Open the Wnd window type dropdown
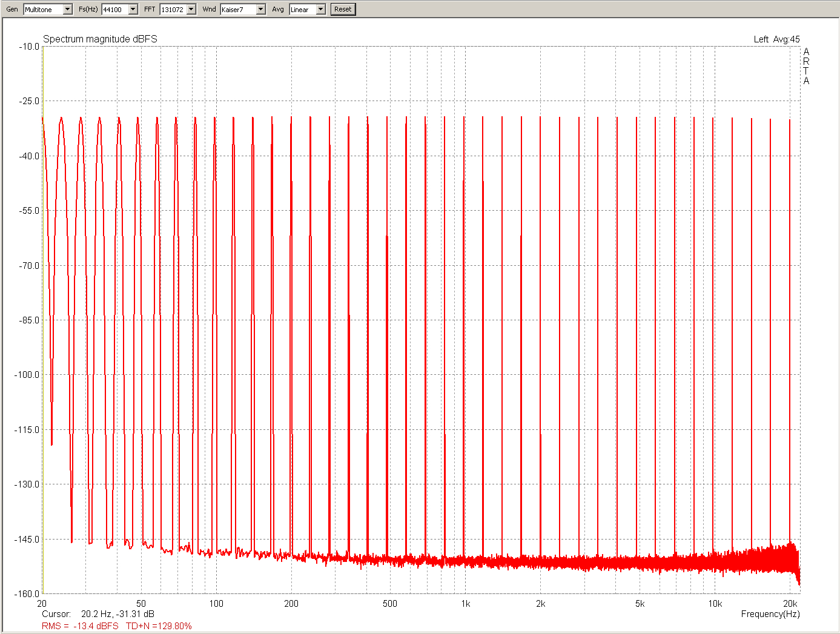Image resolution: width=840 pixels, height=634 pixels. pos(260,9)
